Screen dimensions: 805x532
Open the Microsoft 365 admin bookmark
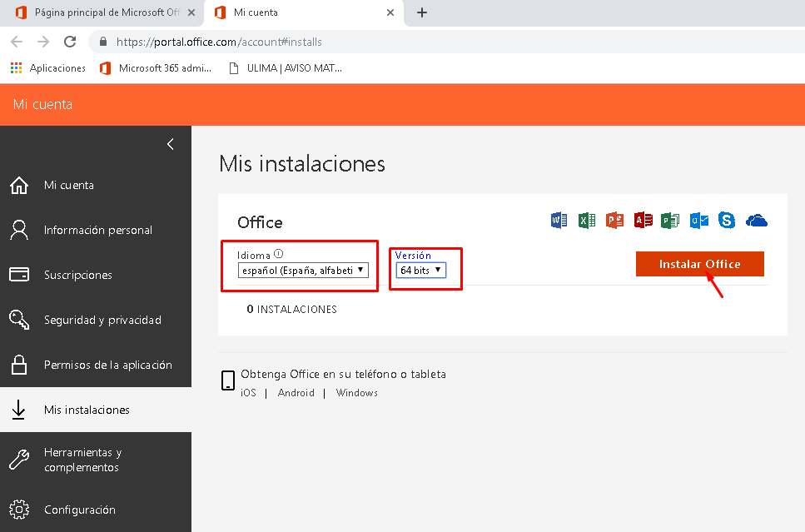pyautogui.click(x=156, y=67)
